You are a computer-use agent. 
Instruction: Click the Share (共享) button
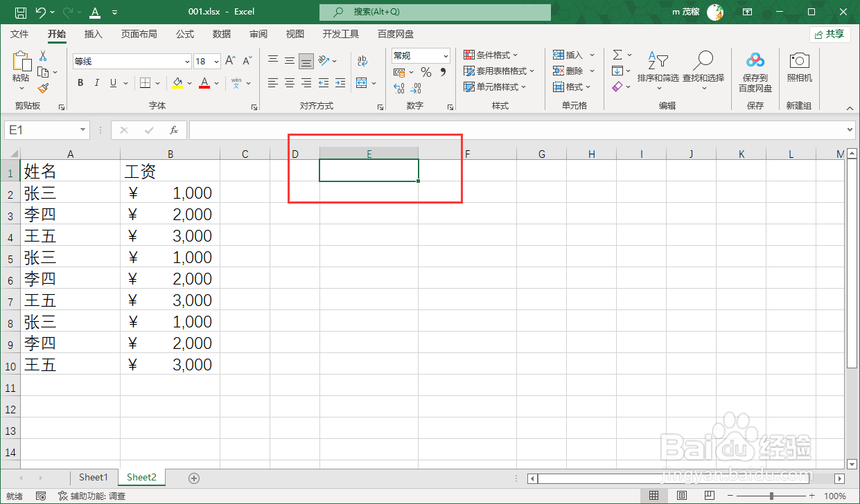830,34
